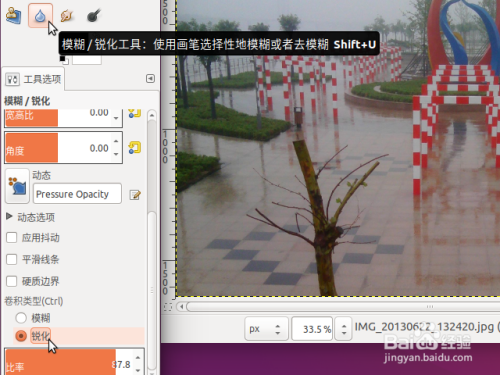Click the 动态 label above Pressure Opacity
500x375 pixels.
pos(41,175)
